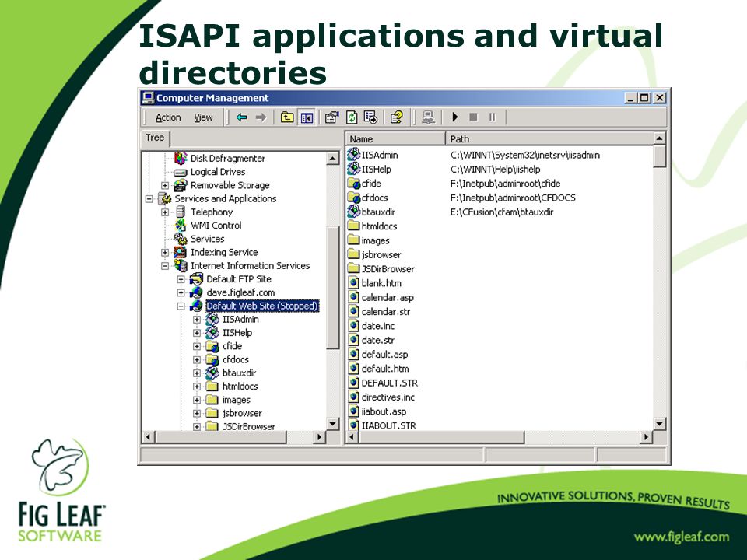Click the Computer Management title bar icon
This screenshot has width=747, height=560.
point(148,98)
